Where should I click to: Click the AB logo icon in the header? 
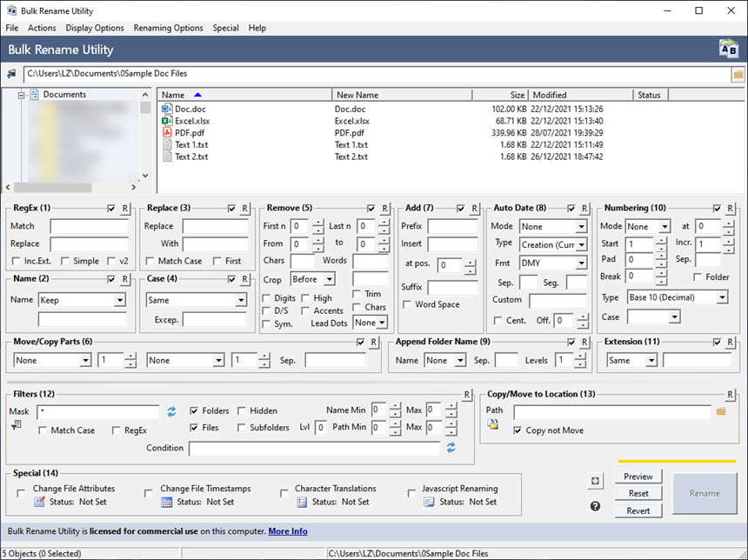(729, 50)
